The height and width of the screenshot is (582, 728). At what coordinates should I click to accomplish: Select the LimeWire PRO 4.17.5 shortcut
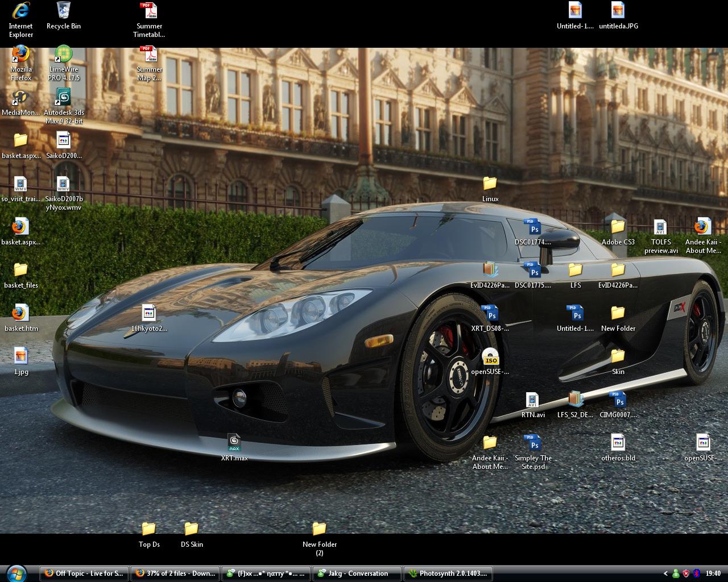[64, 53]
